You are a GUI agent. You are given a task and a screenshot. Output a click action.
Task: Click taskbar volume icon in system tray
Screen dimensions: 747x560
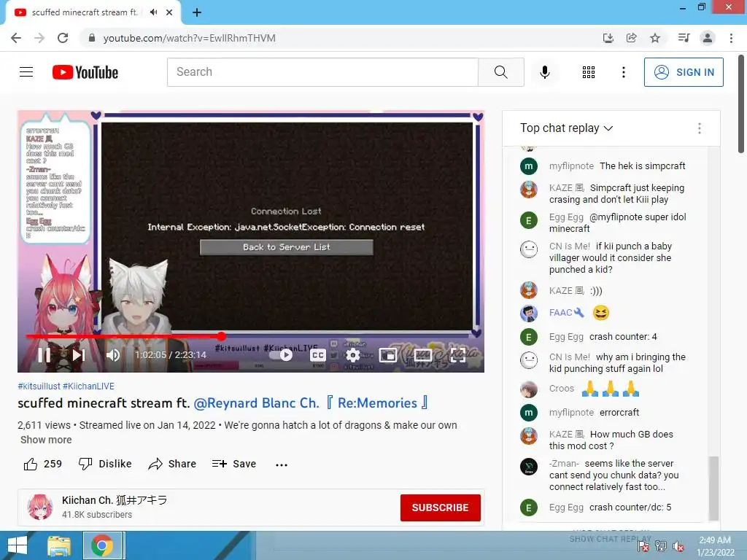tap(678, 547)
